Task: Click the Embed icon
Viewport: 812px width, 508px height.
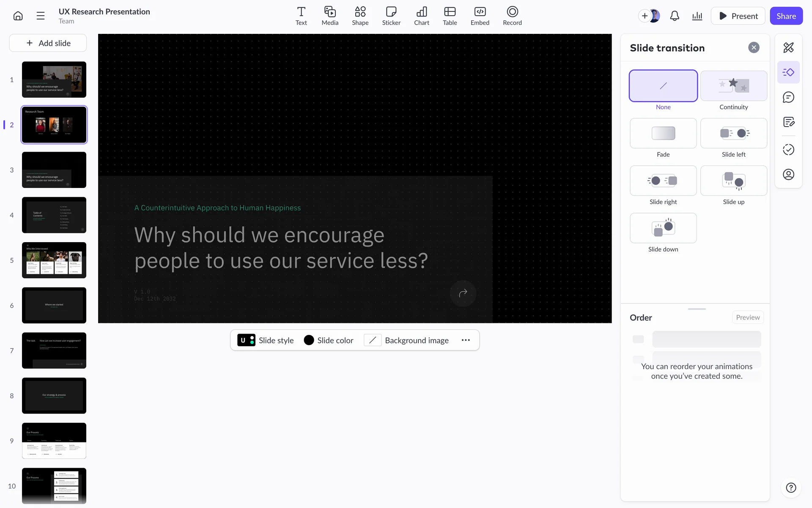Action: [x=480, y=16]
